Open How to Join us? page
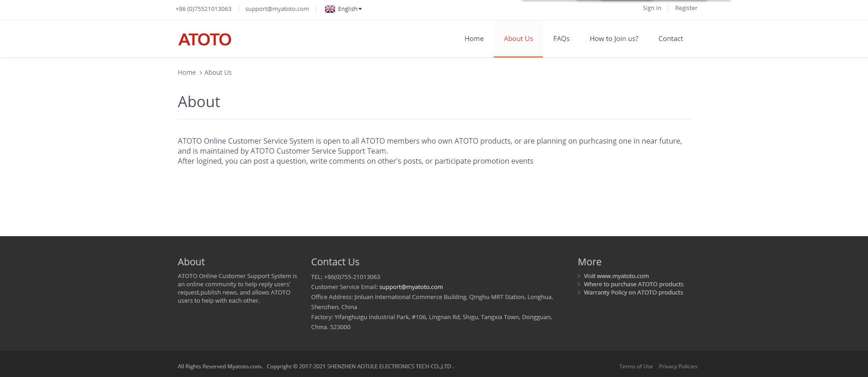868x377 pixels. pyautogui.click(x=614, y=39)
